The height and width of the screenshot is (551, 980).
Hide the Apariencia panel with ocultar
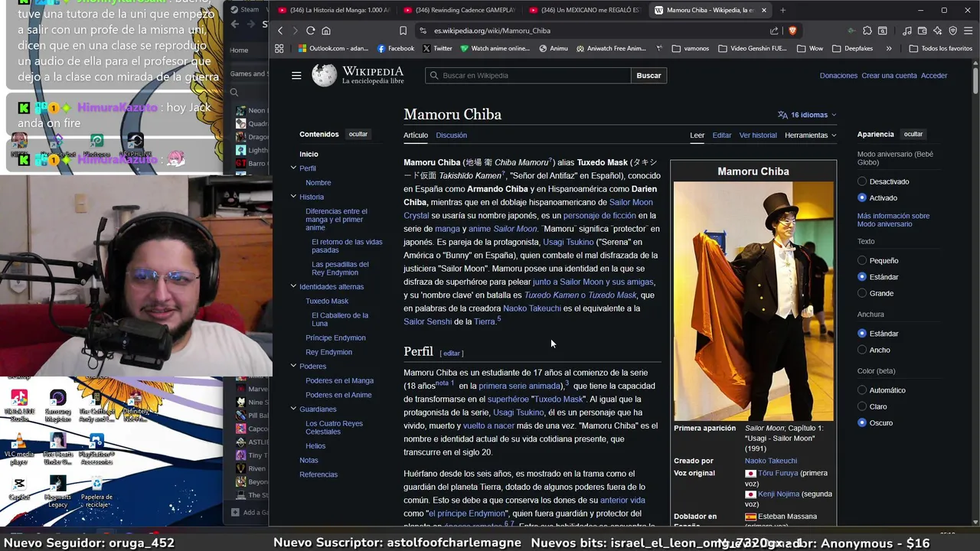click(x=913, y=134)
